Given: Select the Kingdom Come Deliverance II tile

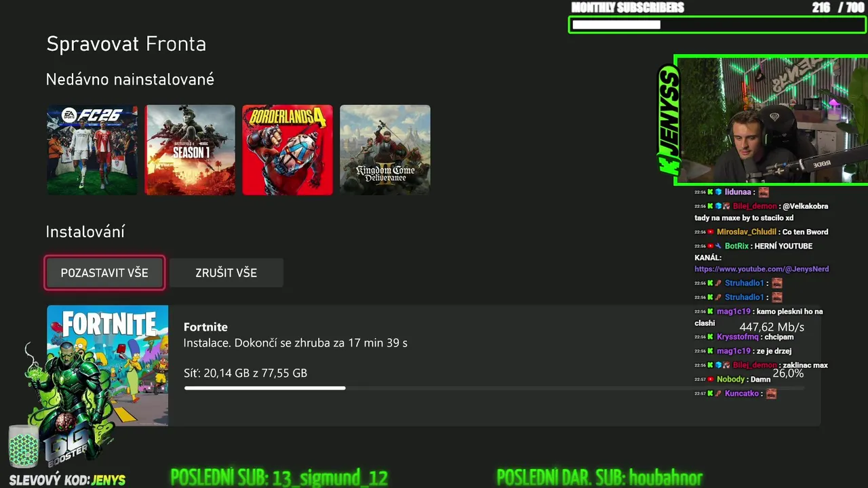Looking at the screenshot, I should (x=385, y=150).
